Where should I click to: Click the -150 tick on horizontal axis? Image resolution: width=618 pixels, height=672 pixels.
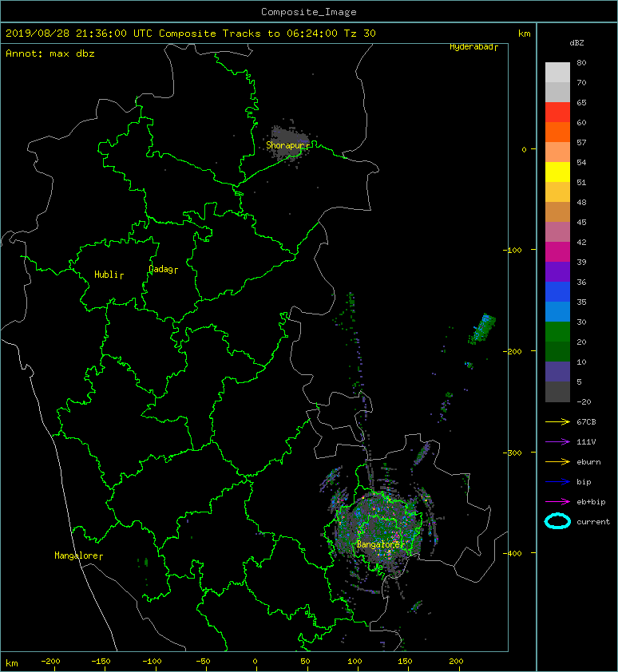point(101,662)
